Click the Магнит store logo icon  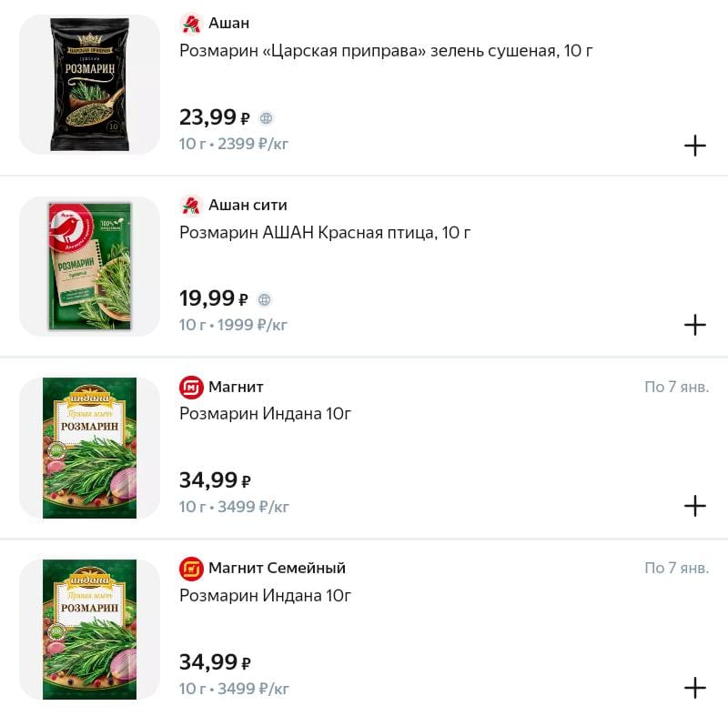point(191,388)
